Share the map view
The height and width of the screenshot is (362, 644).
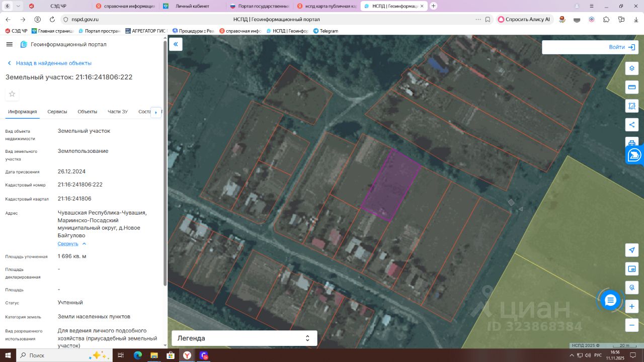632,125
